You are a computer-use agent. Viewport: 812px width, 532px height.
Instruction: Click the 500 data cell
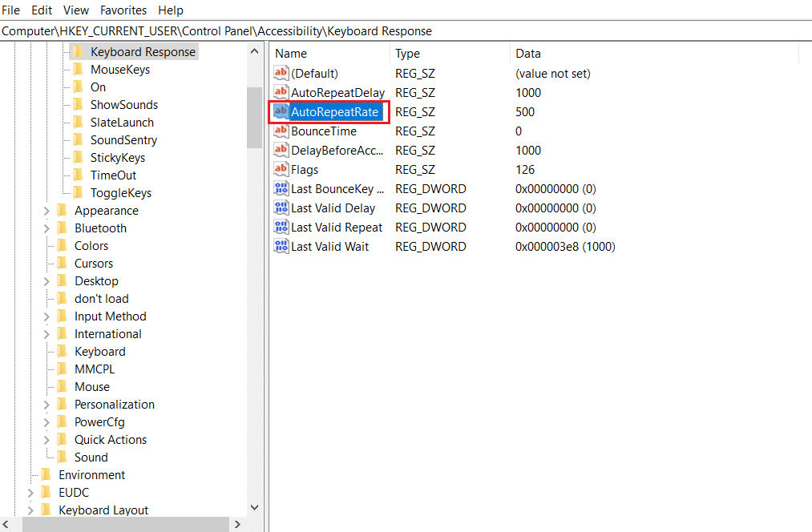click(x=524, y=112)
